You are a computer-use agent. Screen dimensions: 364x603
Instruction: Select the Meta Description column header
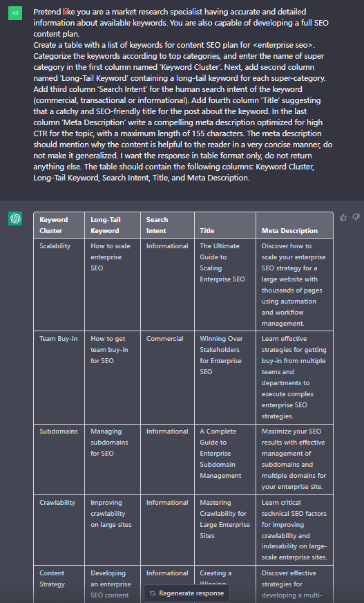294,225
